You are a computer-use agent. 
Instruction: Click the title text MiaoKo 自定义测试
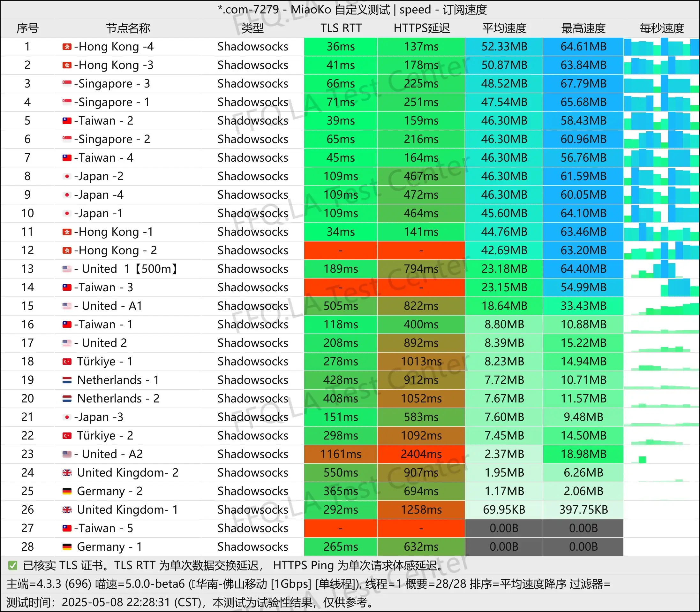(340, 10)
